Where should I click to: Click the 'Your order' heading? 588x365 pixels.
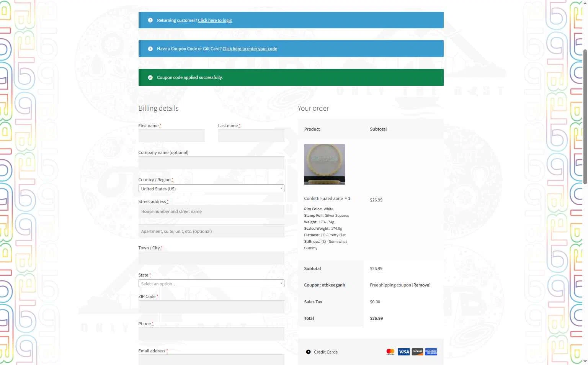(x=313, y=108)
